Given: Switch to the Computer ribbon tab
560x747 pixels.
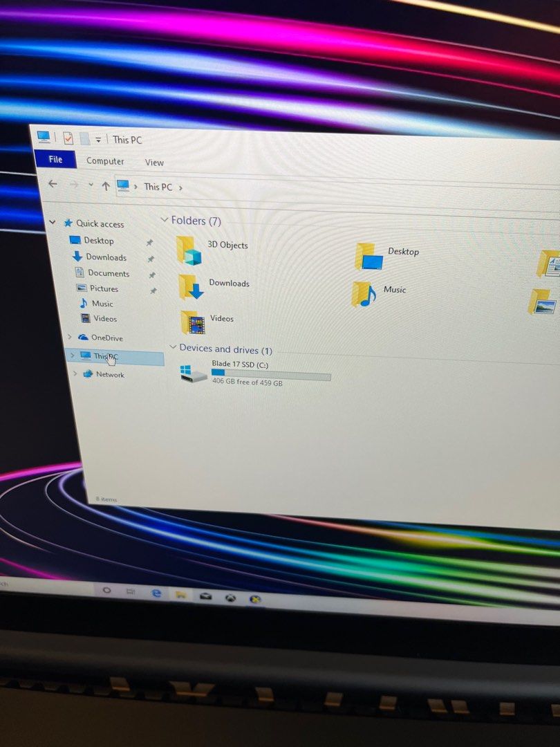Looking at the screenshot, I should click(x=105, y=161).
